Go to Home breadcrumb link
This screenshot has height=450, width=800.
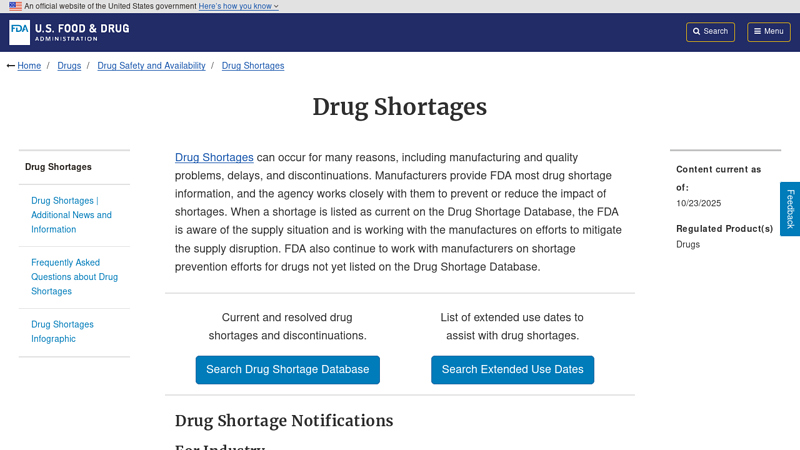[x=29, y=66]
